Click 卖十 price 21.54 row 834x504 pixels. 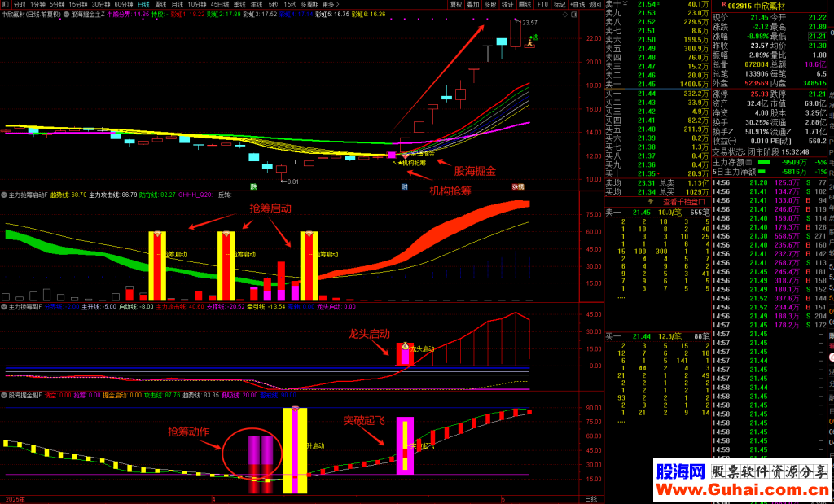coord(657,5)
